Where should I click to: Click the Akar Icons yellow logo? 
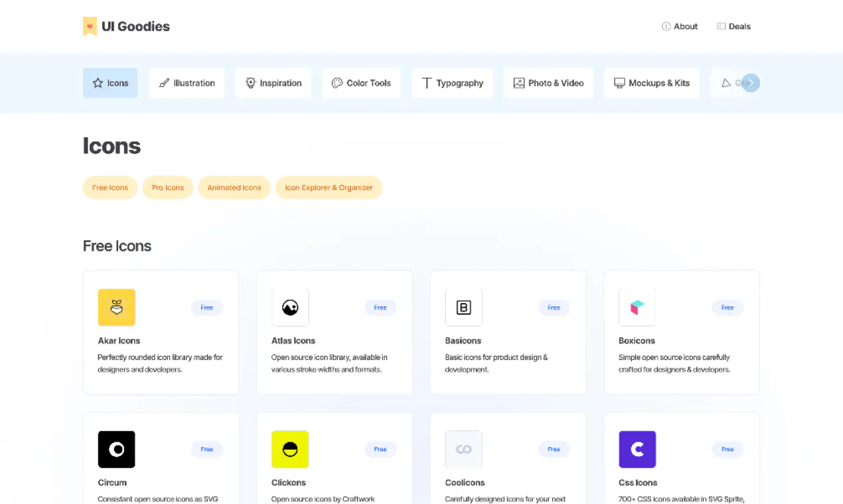point(117,307)
